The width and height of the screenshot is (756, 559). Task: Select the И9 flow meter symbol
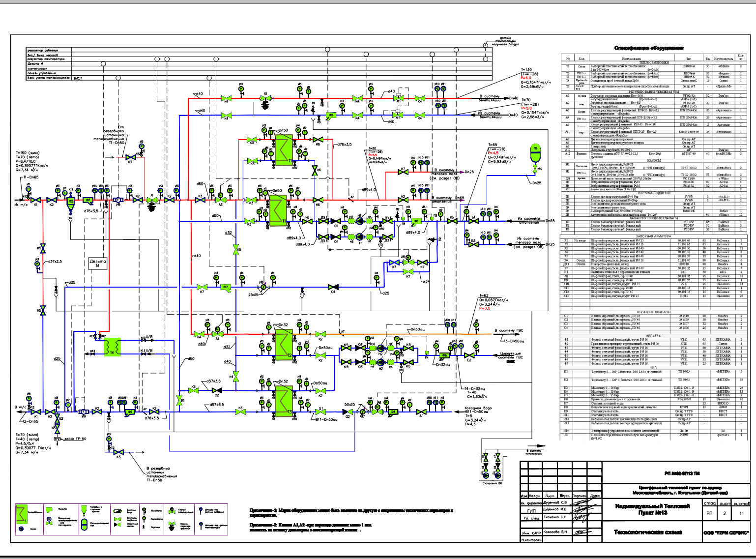click(117, 200)
